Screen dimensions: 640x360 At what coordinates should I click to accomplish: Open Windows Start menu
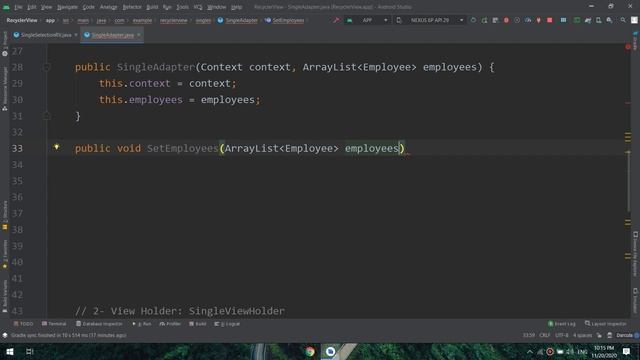[x=10, y=351]
